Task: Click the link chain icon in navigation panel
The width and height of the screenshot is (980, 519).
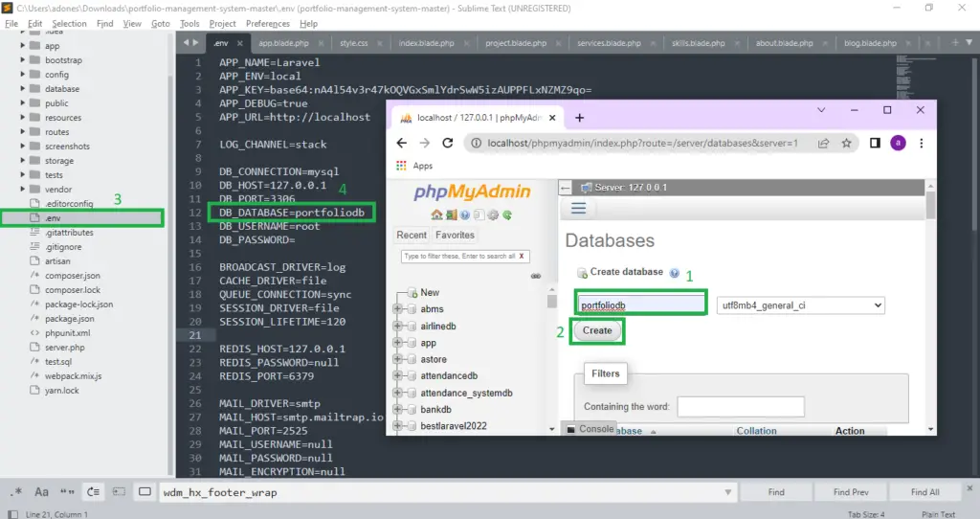Action: (536, 276)
